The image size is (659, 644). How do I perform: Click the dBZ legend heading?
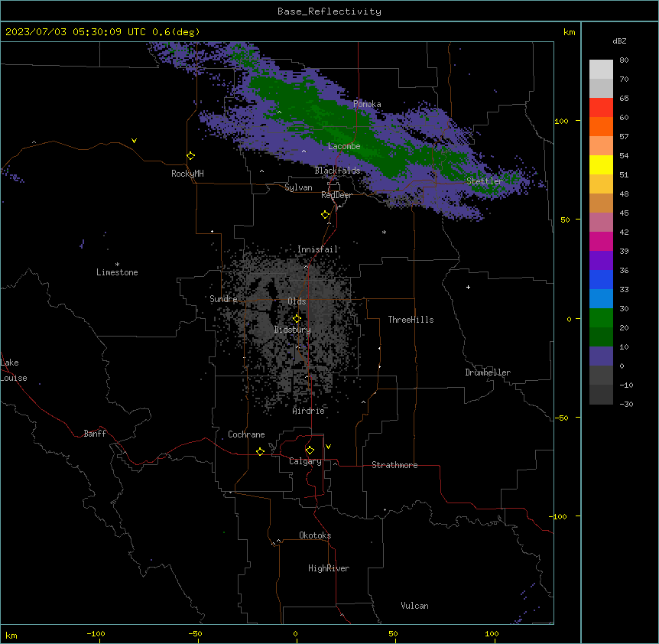pyautogui.click(x=619, y=41)
